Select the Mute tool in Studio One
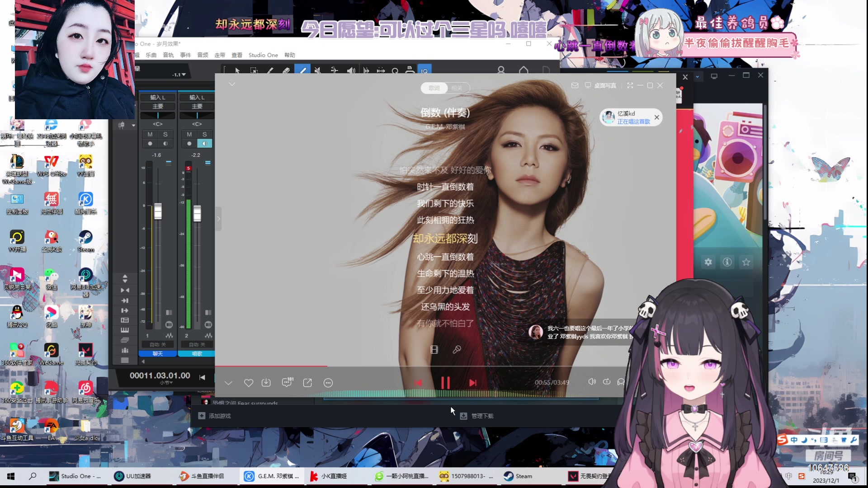The height and width of the screenshot is (488, 868). pos(318,70)
